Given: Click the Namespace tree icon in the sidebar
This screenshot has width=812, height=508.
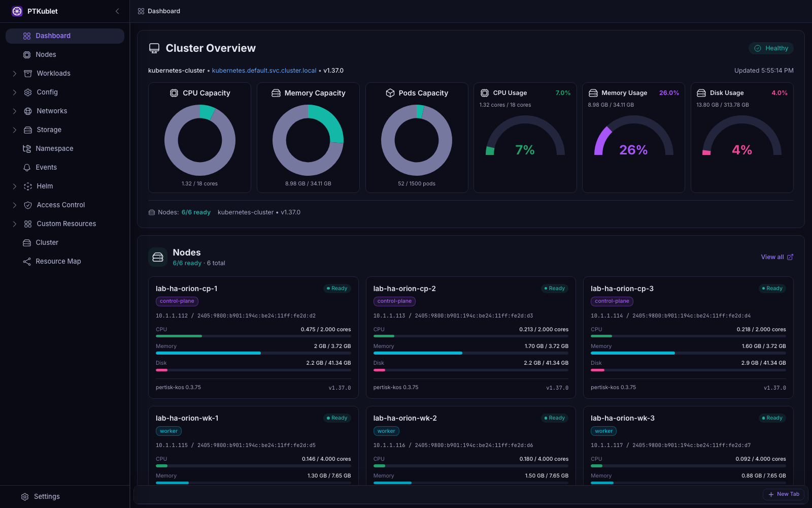Looking at the screenshot, I should point(27,149).
